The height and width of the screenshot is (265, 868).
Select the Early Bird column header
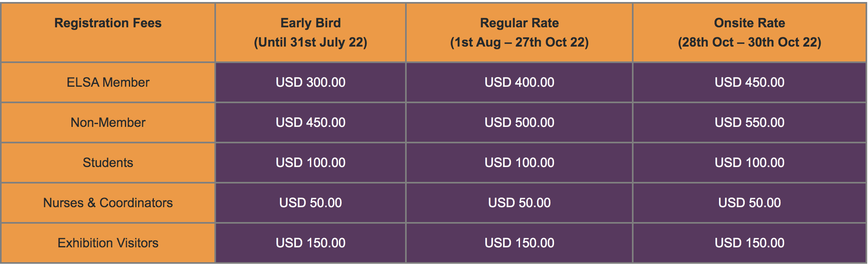pyautogui.click(x=310, y=33)
